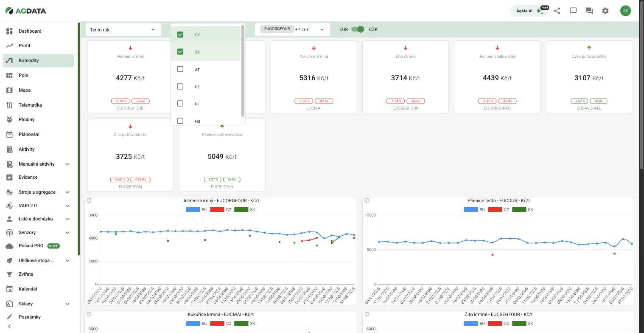This screenshot has width=644, height=333.
Task: Click the Agáta AI assistant button
Action: (530, 11)
